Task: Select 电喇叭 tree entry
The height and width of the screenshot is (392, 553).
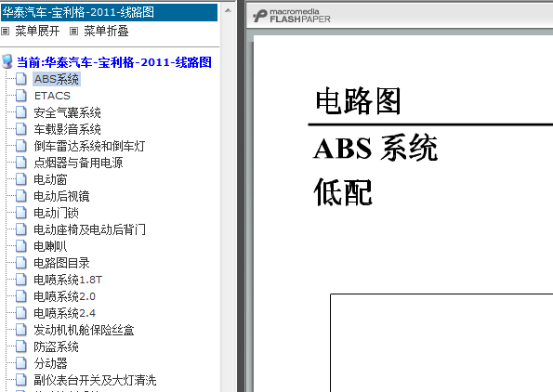Action: pyautogui.click(x=50, y=246)
